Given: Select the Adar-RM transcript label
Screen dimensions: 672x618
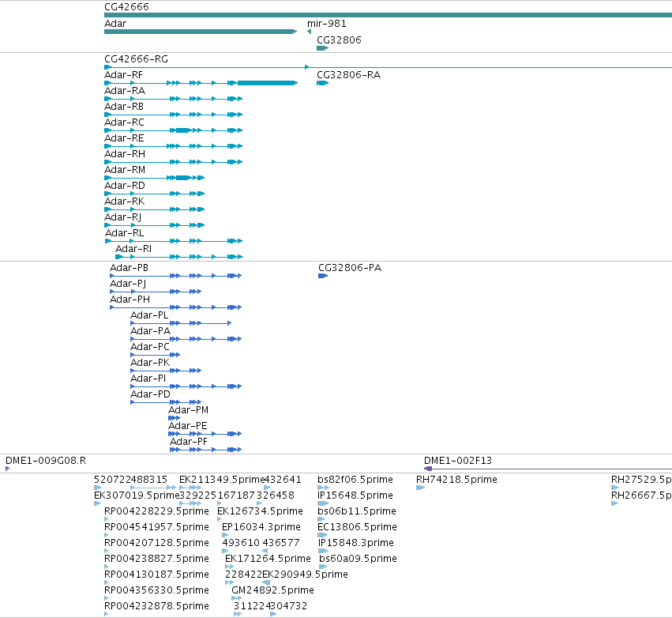Looking at the screenshot, I should (125, 170).
